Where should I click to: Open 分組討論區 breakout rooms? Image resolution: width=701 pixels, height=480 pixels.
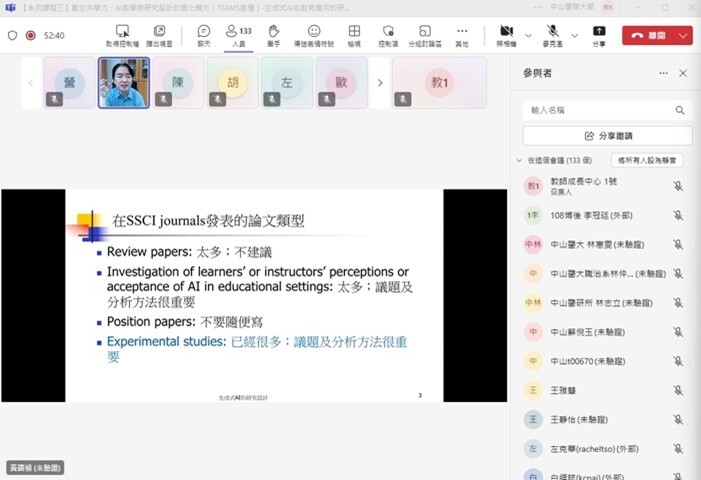pos(424,35)
